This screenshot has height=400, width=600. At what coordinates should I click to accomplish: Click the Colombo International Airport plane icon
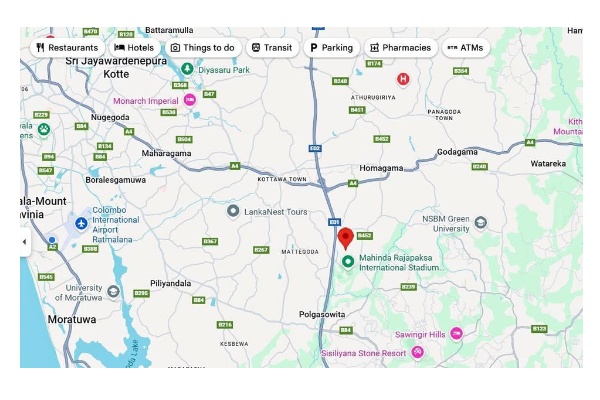(x=81, y=223)
